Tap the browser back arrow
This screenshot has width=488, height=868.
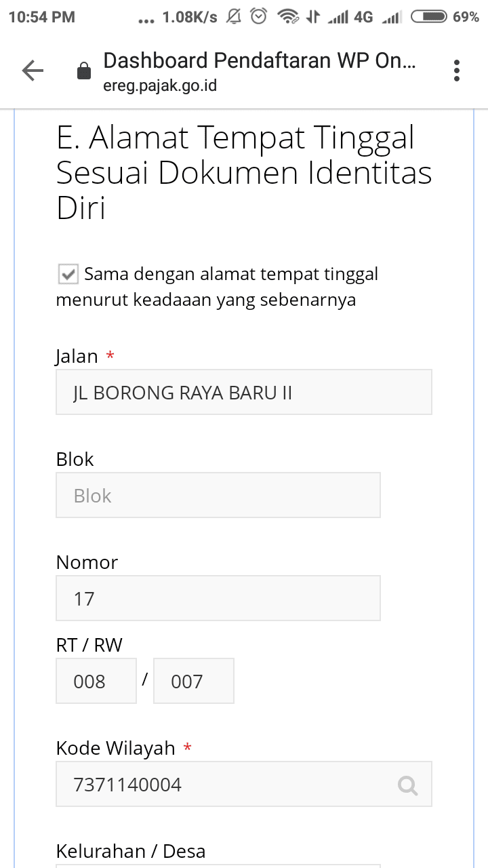(x=33, y=71)
